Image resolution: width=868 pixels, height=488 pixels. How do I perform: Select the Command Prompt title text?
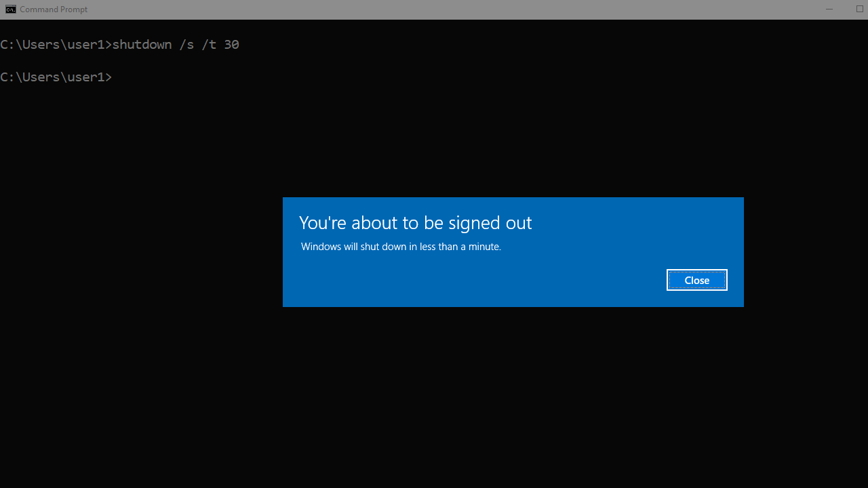coord(53,9)
